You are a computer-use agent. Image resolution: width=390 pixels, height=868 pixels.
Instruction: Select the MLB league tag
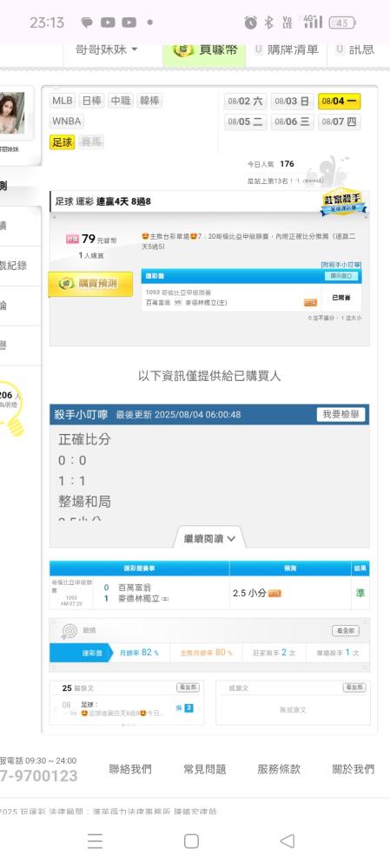[62, 101]
